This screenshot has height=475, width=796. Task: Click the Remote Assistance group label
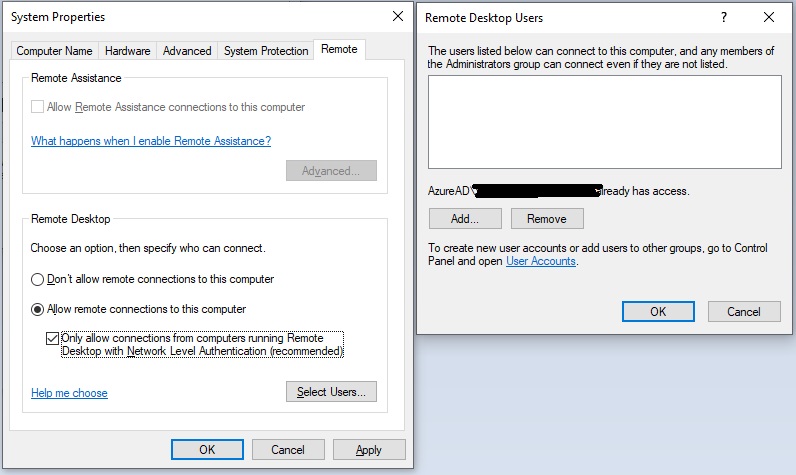coord(76,78)
